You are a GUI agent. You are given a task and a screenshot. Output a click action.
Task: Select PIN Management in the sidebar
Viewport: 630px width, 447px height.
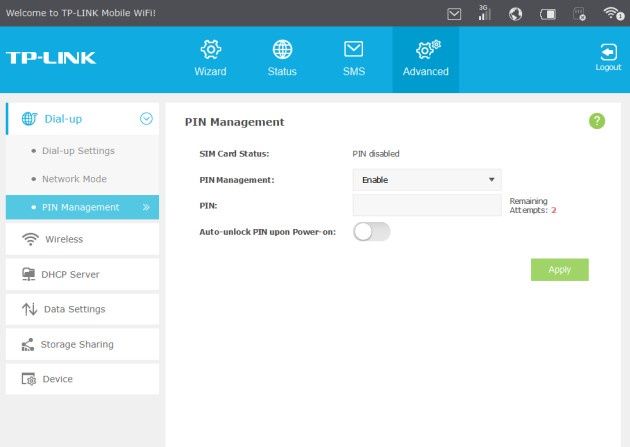[82, 207]
